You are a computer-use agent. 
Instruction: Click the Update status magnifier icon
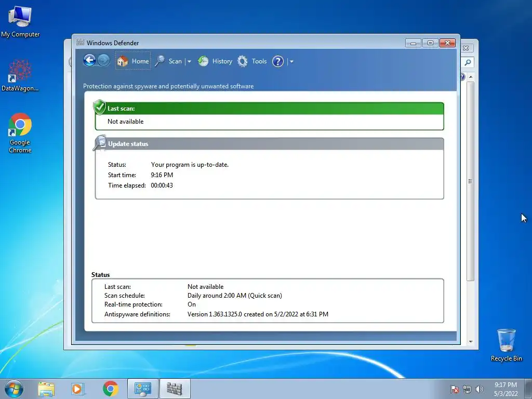coord(99,142)
